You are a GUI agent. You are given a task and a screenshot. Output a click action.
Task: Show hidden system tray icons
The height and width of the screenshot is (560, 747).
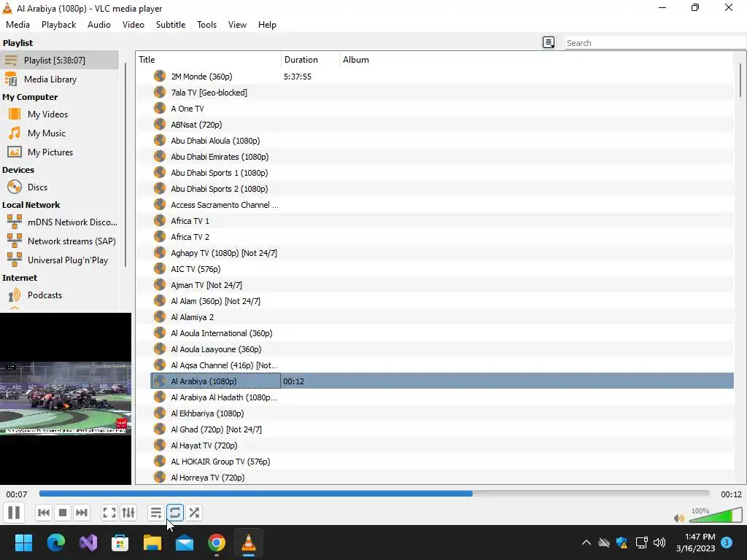(x=587, y=542)
